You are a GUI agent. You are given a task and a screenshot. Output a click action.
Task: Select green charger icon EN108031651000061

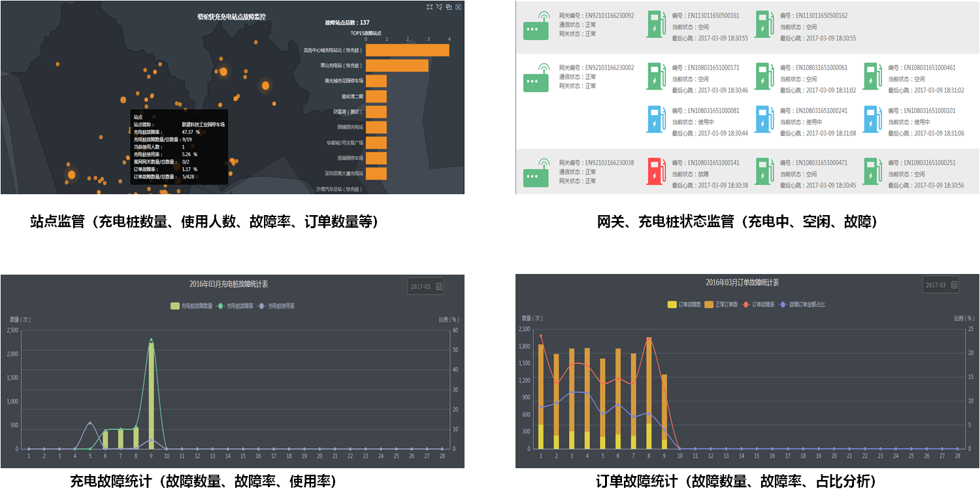pyautogui.click(x=763, y=77)
